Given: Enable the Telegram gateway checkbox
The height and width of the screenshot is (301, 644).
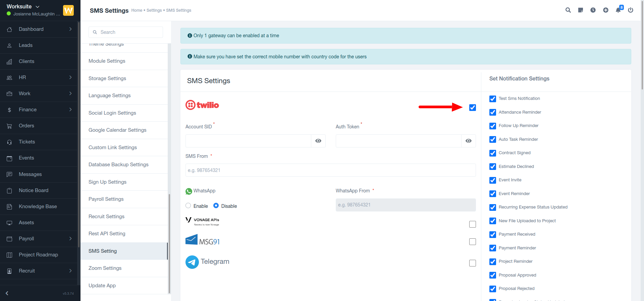Looking at the screenshot, I should [x=473, y=263].
